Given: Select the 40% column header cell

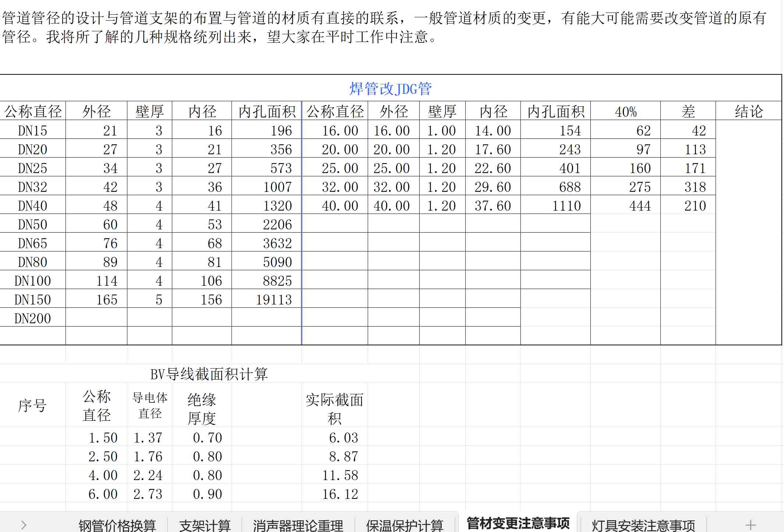Looking at the screenshot, I should pos(625,111).
